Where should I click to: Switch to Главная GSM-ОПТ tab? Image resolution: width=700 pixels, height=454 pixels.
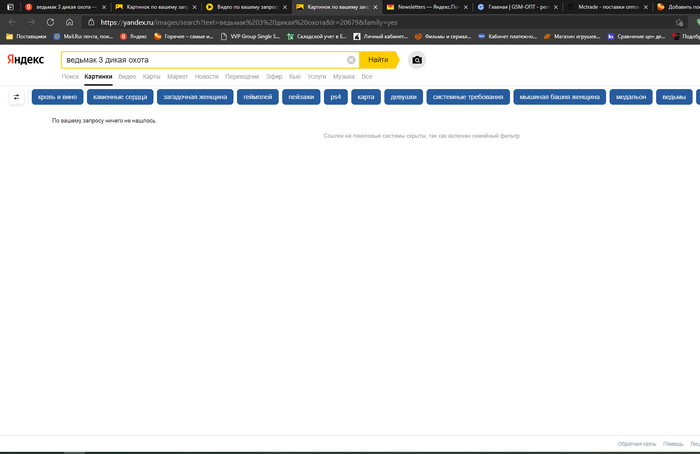(x=517, y=7)
